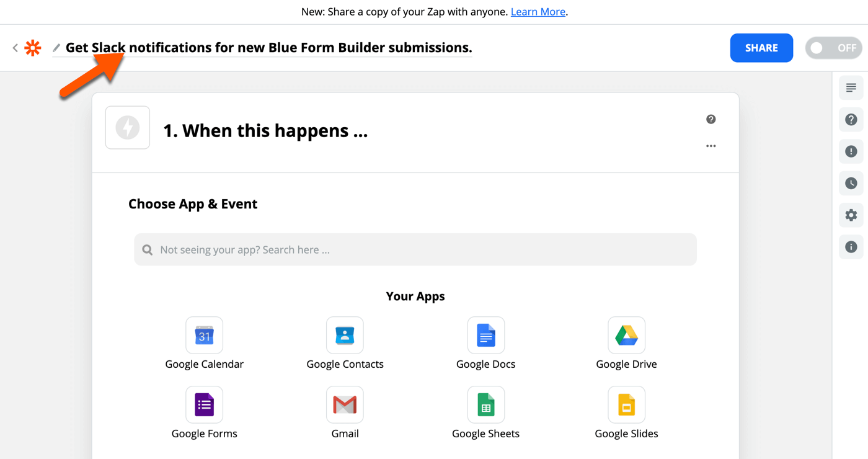View Zap issues via exclamation sidebar icon
Viewport: 868px width, 459px height.
coord(851,151)
